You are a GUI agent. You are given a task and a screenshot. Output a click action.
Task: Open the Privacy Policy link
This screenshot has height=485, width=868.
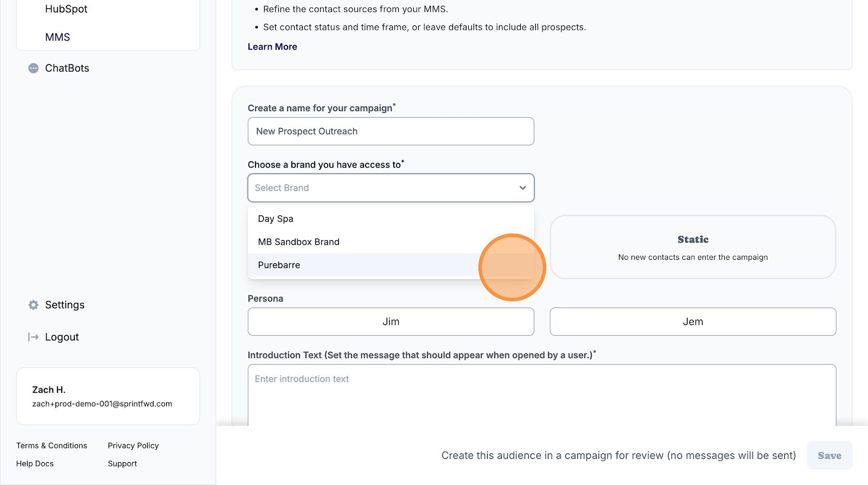point(133,445)
